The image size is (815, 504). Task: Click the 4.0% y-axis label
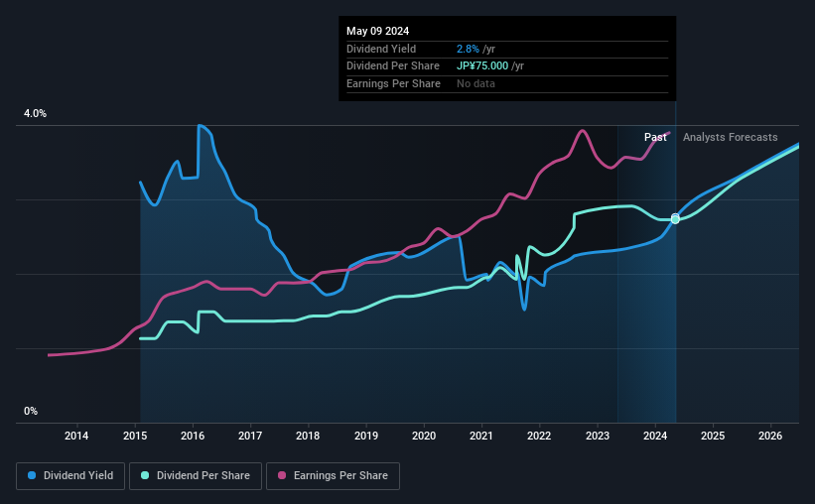pyautogui.click(x=35, y=113)
